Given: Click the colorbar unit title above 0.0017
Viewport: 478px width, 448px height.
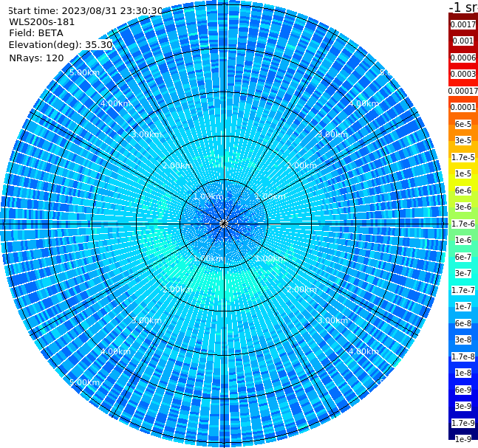Looking at the screenshot, I should pos(463,7).
